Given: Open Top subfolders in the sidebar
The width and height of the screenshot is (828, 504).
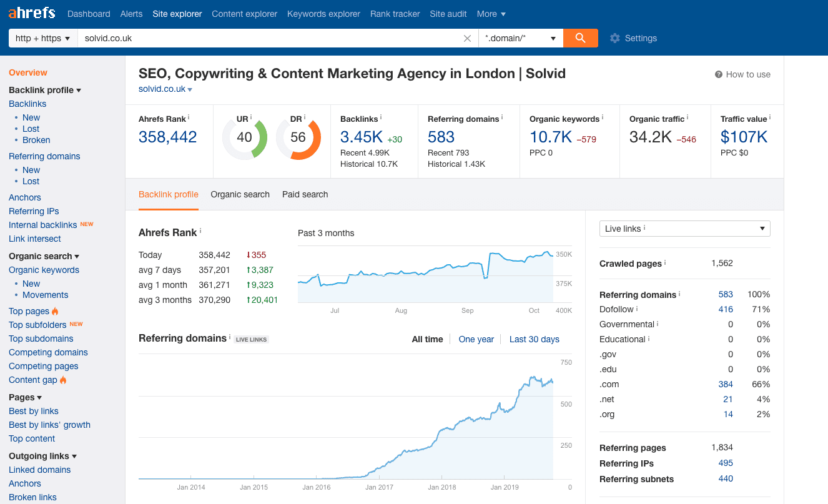Looking at the screenshot, I should pyautogui.click(x=37, y=325).
